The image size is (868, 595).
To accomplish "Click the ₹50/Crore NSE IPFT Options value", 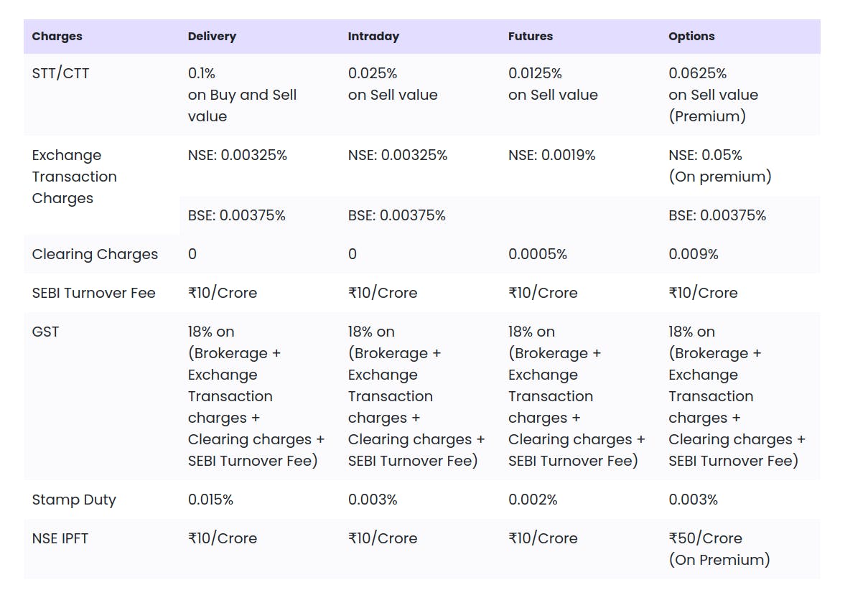I will pyautogui.click(x=705, y=538).
